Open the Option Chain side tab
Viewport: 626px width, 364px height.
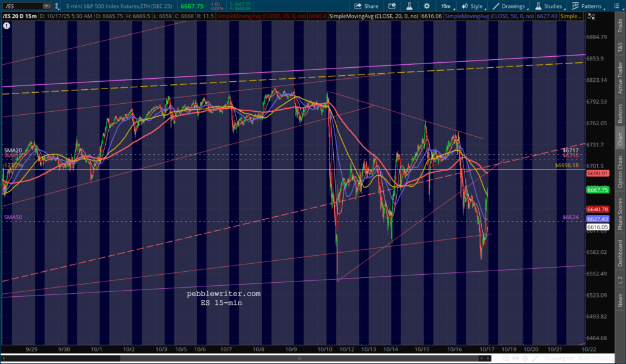point(620,172)
